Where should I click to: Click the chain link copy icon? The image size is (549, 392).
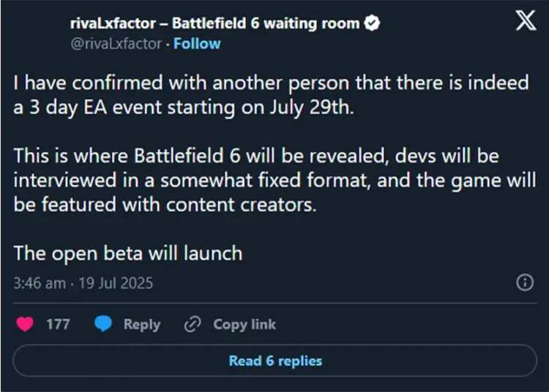193,324
